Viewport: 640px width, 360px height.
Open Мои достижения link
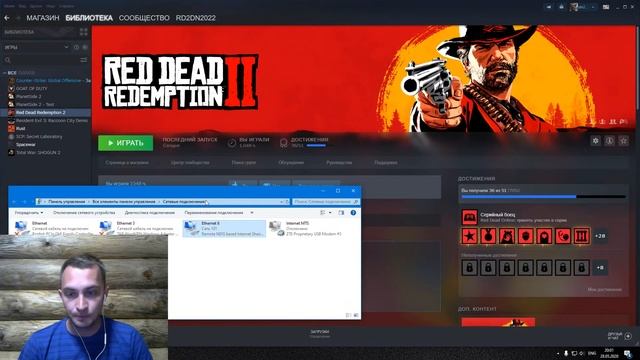604,289
